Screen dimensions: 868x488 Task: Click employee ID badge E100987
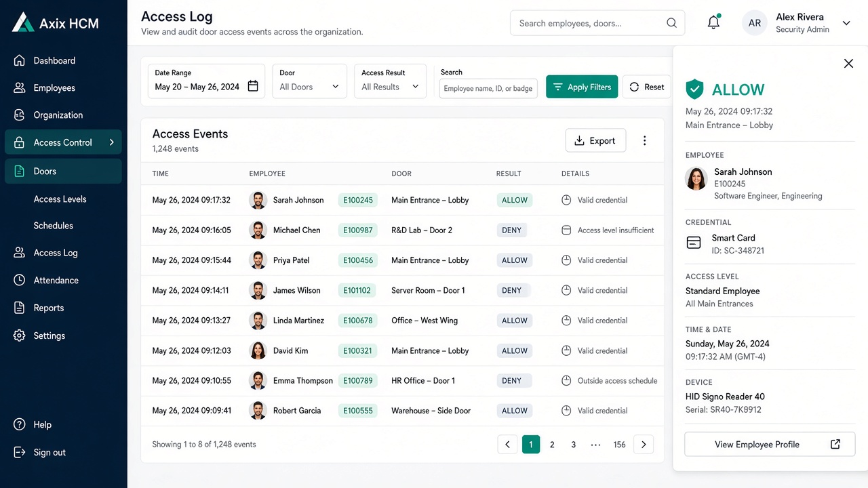358,230
